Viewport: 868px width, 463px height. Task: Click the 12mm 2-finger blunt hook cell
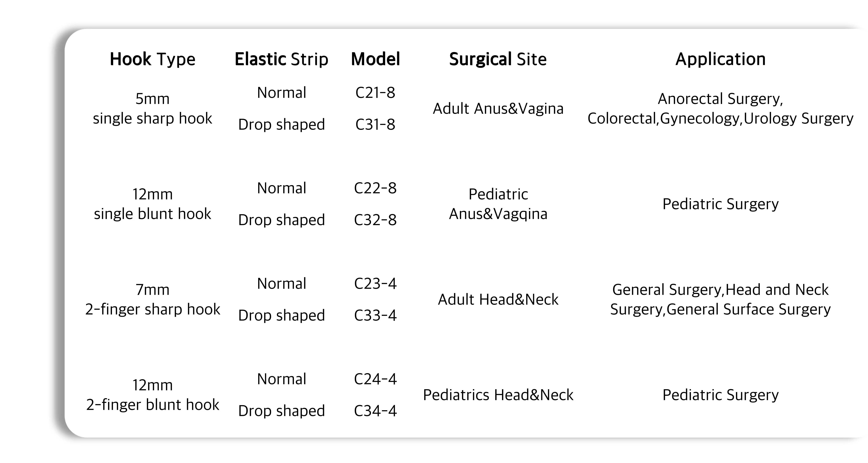point(152,395)
